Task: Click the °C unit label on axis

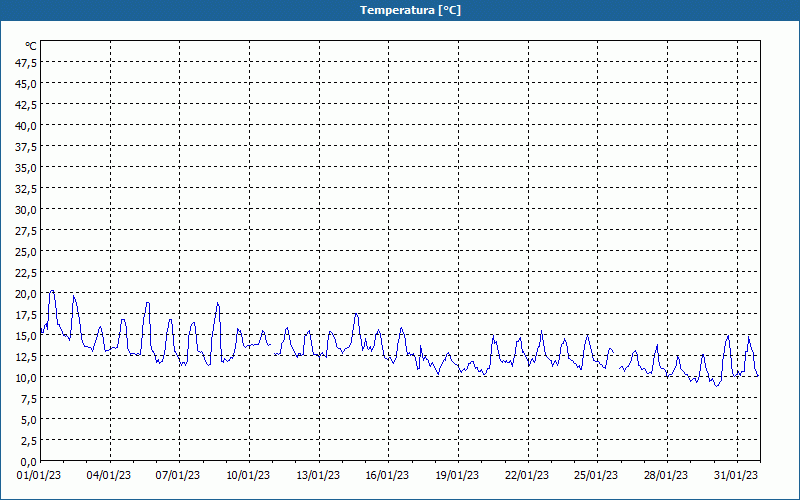Action: pos(31,46)
